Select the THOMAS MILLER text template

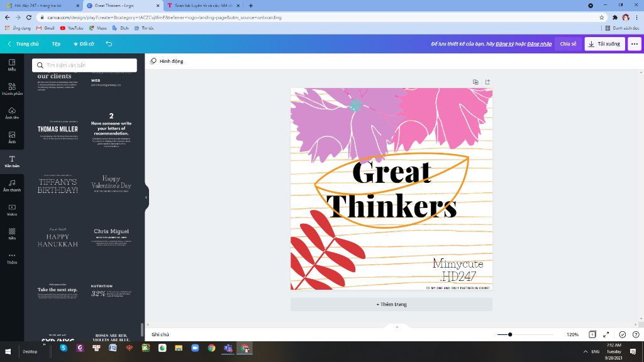click(x=57, y=129)
